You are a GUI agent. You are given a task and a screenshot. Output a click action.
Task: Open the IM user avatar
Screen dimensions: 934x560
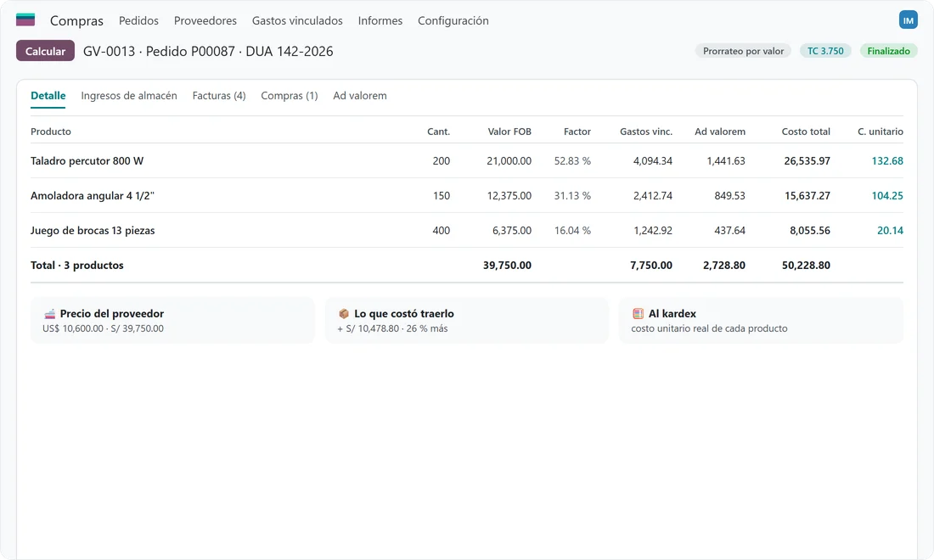pyautogui.click(x=908, y=20)
